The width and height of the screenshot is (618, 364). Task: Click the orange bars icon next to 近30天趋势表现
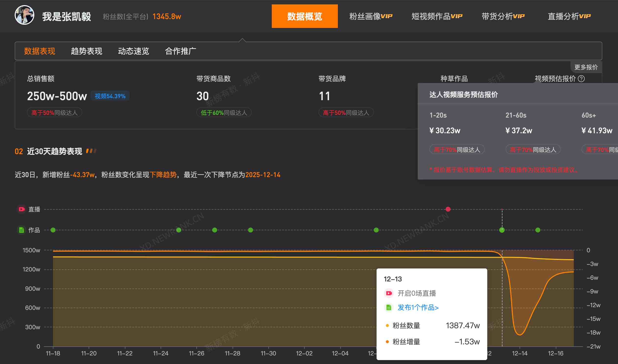pyautogui.click(x=92, y=151)
